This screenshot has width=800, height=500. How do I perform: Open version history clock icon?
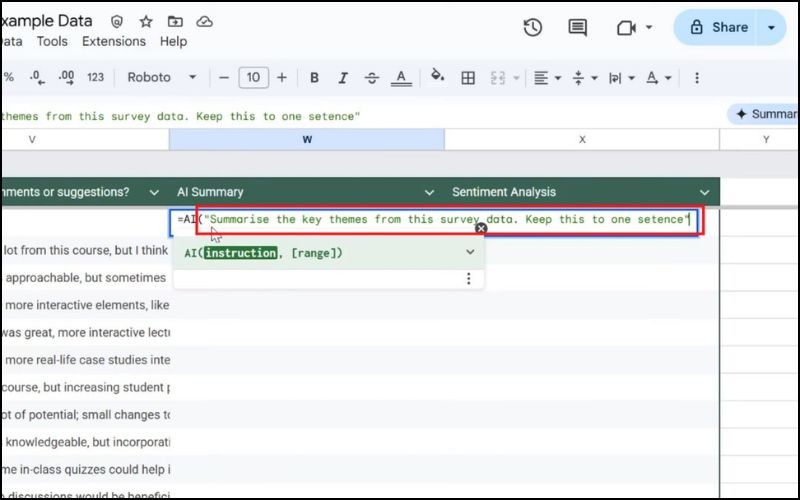(533, 28)
